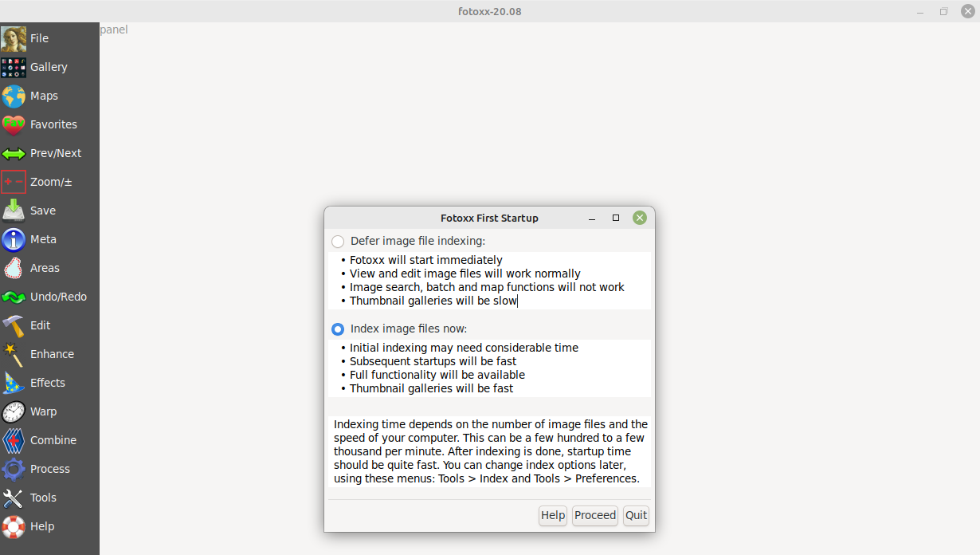
Task: Close the Fotoxx First Startup dialog
Action: [639, 218]
